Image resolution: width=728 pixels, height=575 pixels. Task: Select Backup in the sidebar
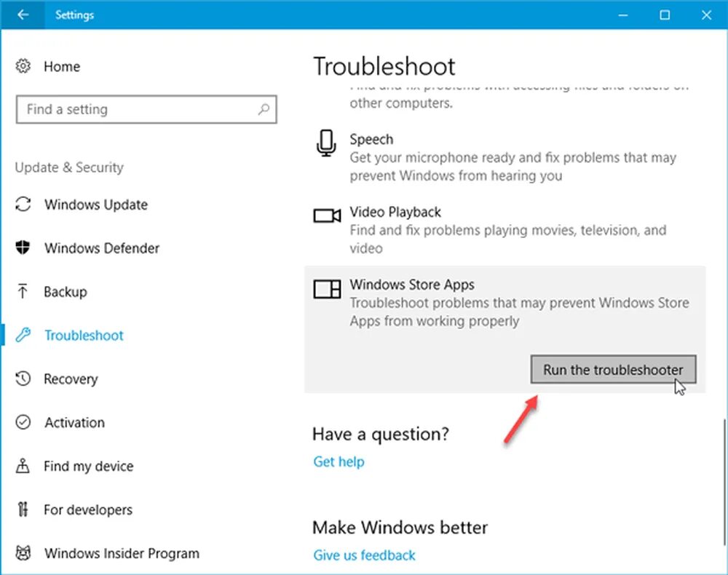click(65, 292)
